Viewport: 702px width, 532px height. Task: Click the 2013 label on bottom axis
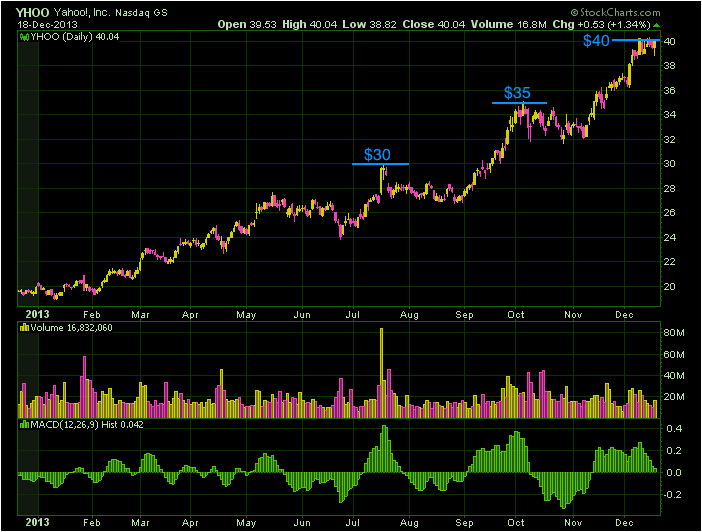tap(37, 522)
